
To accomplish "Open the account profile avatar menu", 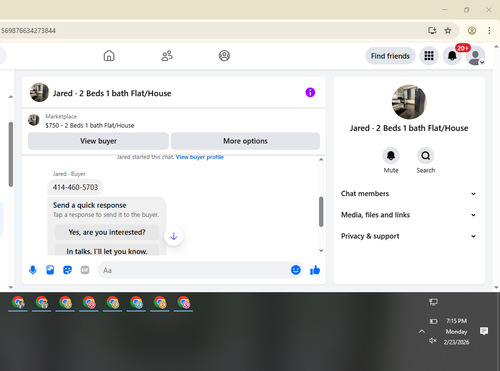I will [x=475, y=56].
